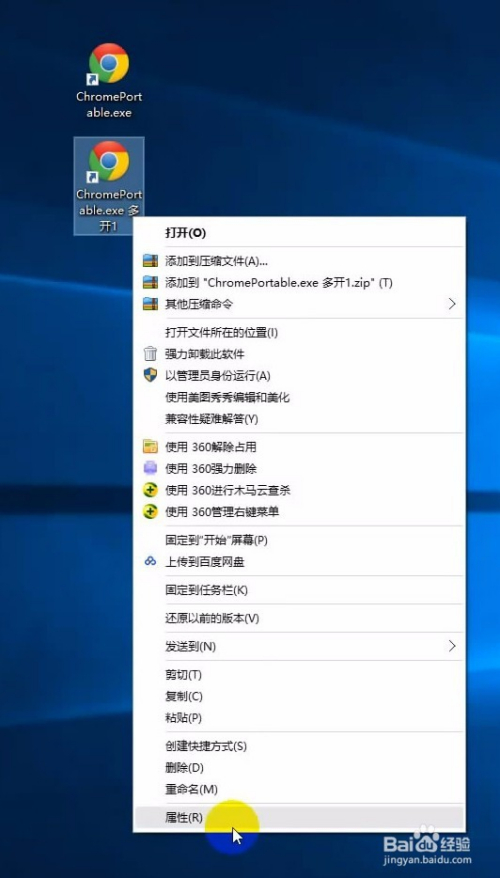
Task: Click the trash can icon beside 强力卸载此软件
Action: [x=150, y=354]
